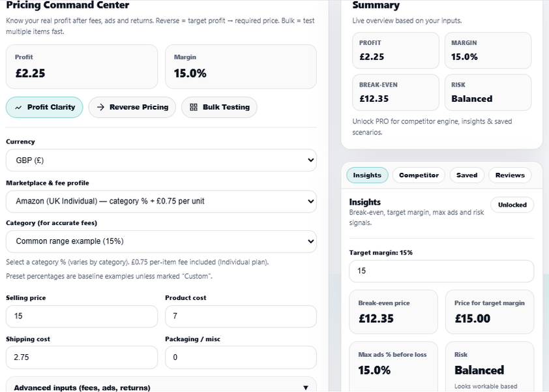Switch to the Bulk Testing mode
Screen dimensions: 549x392
[x=219, y=107]
